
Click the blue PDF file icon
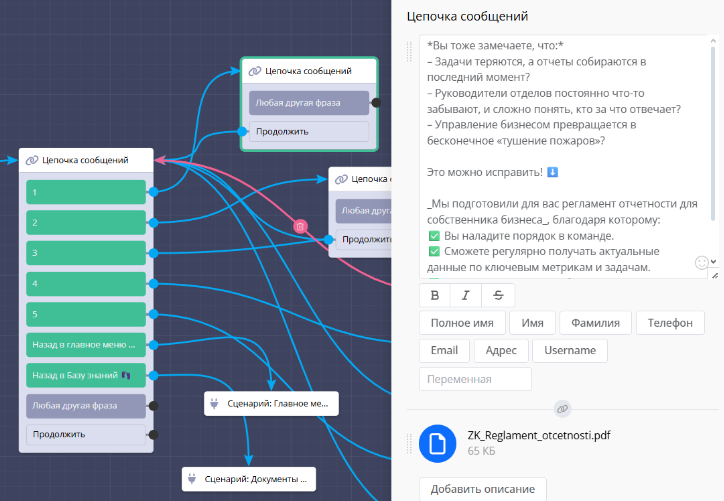437,443
